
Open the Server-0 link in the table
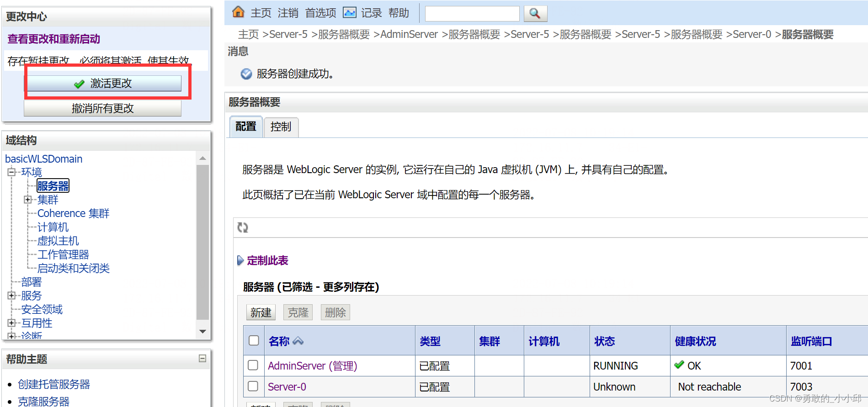click(287, 387)
